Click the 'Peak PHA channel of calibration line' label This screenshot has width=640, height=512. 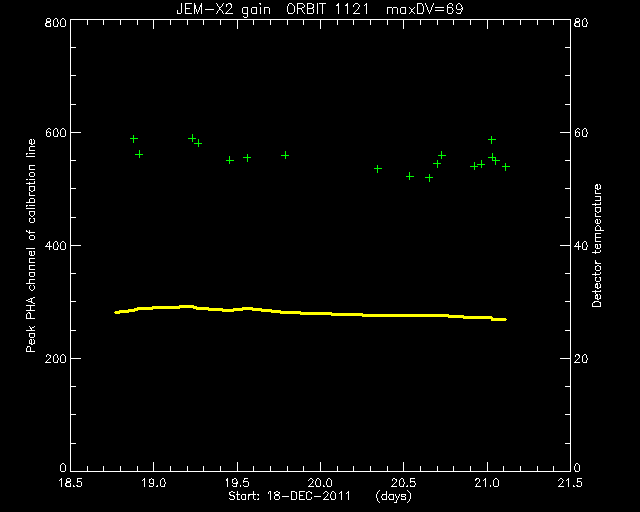pyautogui.click(x=31, y=246)
